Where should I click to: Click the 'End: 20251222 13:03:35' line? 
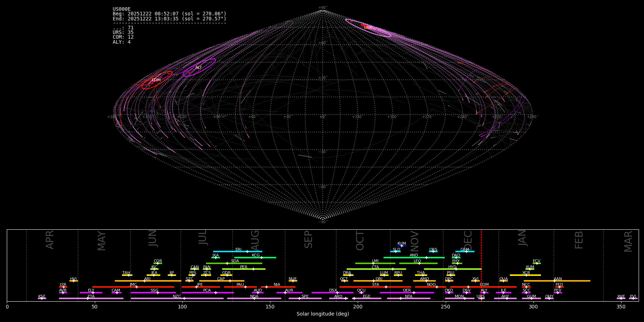170,19
